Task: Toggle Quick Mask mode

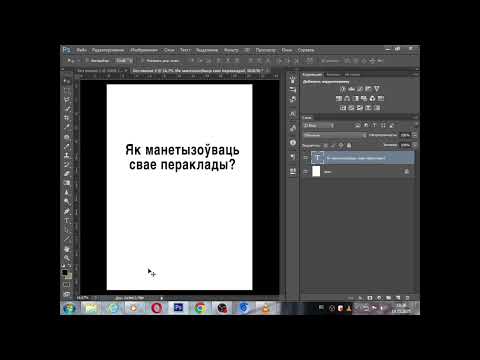Action: click(x=67, y=285)
